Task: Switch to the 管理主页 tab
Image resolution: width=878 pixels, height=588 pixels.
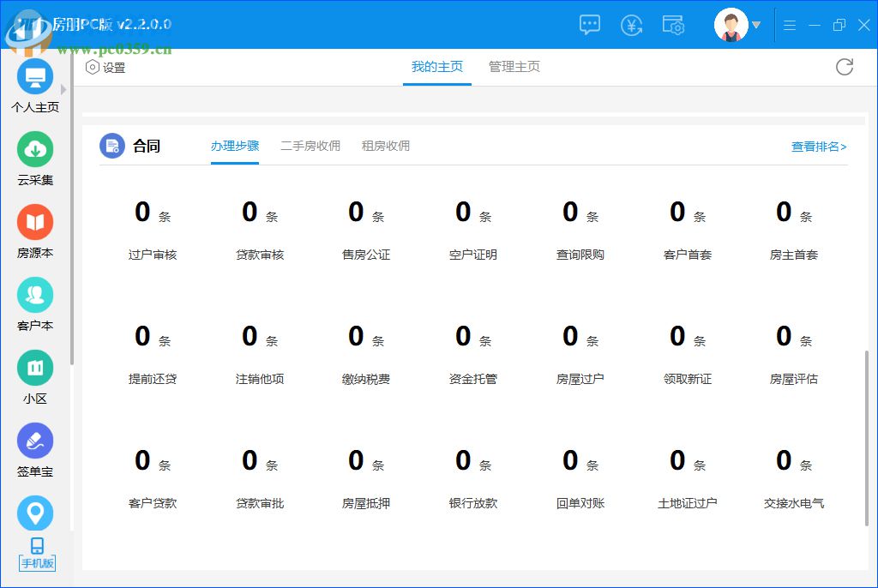Action: pos(514,66)
